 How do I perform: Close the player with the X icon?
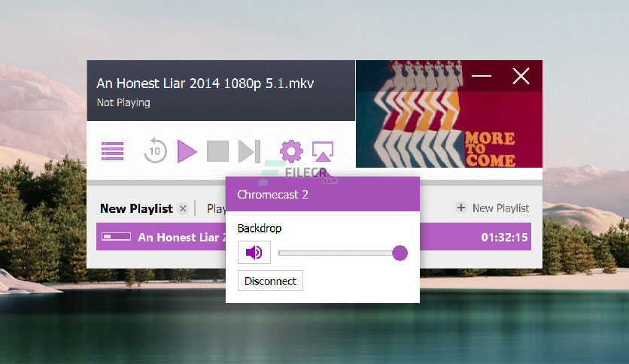coord(521,76)
